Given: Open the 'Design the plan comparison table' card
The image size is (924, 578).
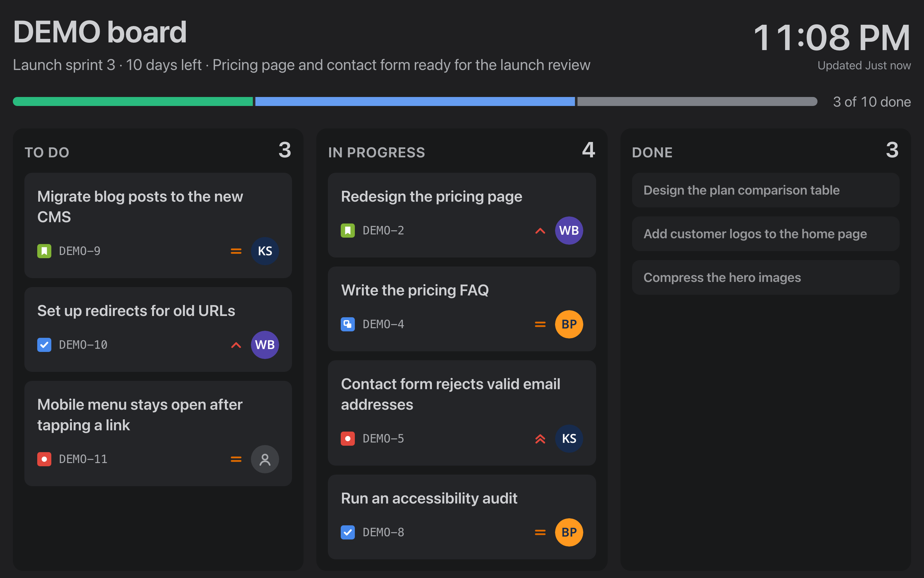Looking at the screenshot, I should click(x=766, y=190).
